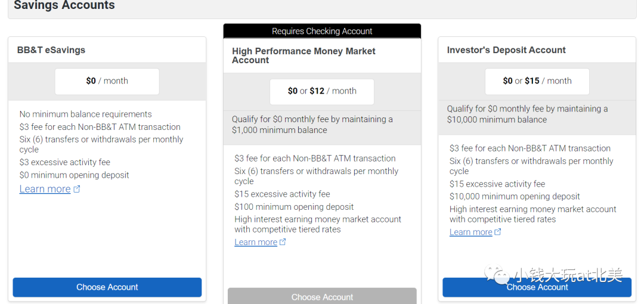The image size is (644, 304).
Task: Select High Performance Money Market Account title
Action: point(304,55)
